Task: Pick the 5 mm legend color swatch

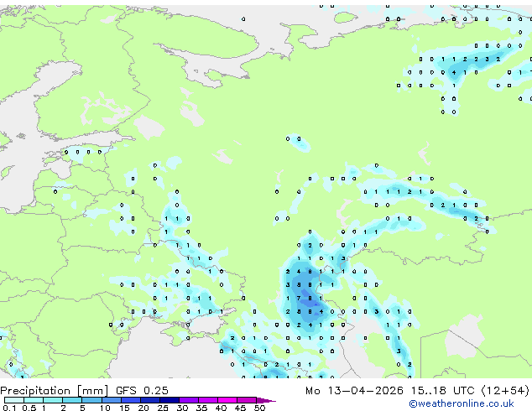Action: pyautogui.click(x=92, y=400)
